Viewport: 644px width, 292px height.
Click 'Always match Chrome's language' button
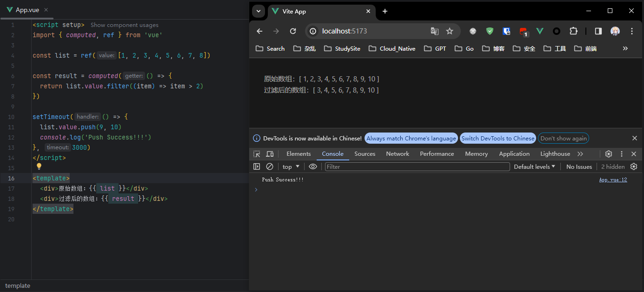click(412, 138)
